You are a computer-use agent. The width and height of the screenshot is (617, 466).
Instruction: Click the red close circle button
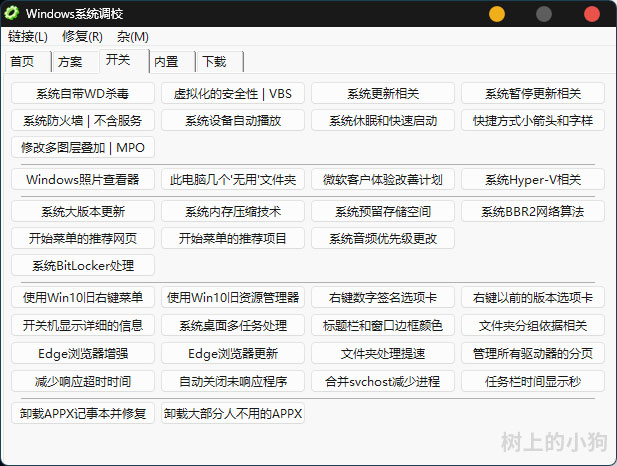pyautogui.click(x=591, y=14)
